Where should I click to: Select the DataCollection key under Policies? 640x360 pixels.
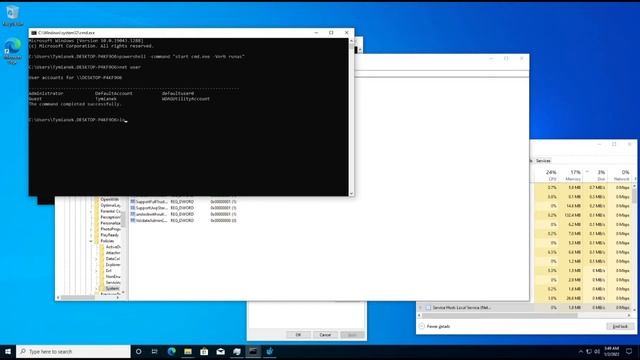point(113,259)
